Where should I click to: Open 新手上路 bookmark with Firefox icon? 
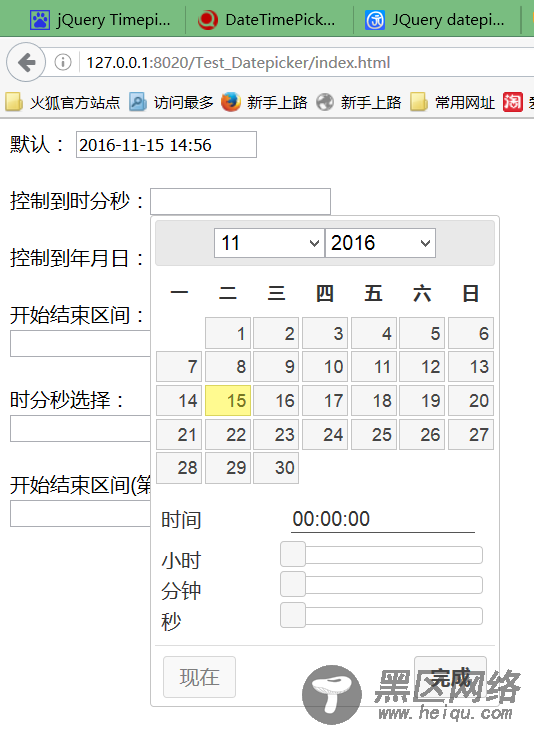(264, 102)
